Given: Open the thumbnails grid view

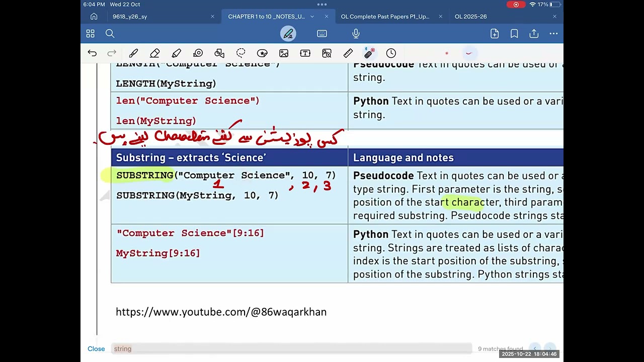Looking at the screenshot, I should (x=91, y=34).
